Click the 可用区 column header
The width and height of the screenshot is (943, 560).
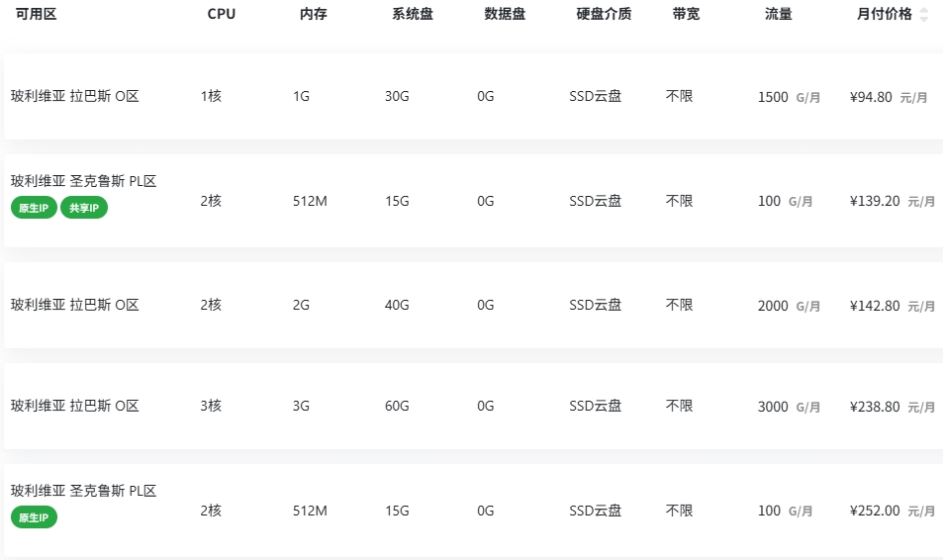36,14
